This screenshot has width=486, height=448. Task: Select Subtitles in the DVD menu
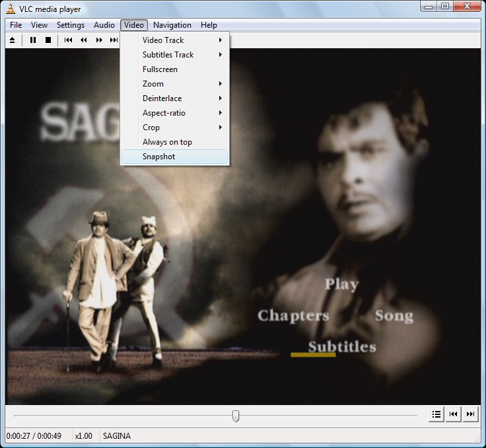pyautogui.click(x=342, y=347)
